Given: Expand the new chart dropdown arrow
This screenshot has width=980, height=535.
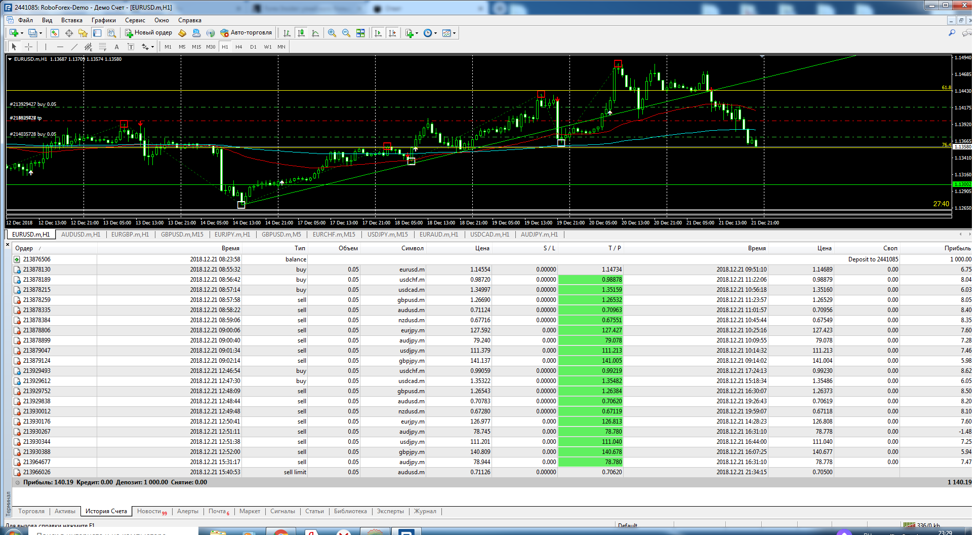Looking at the screenshot, I should point(22,33).
